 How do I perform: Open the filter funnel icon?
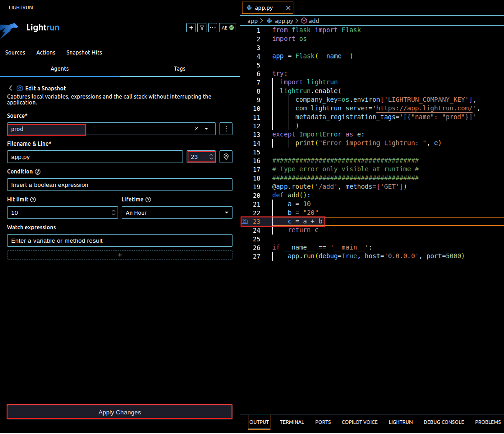pos(202,28)
